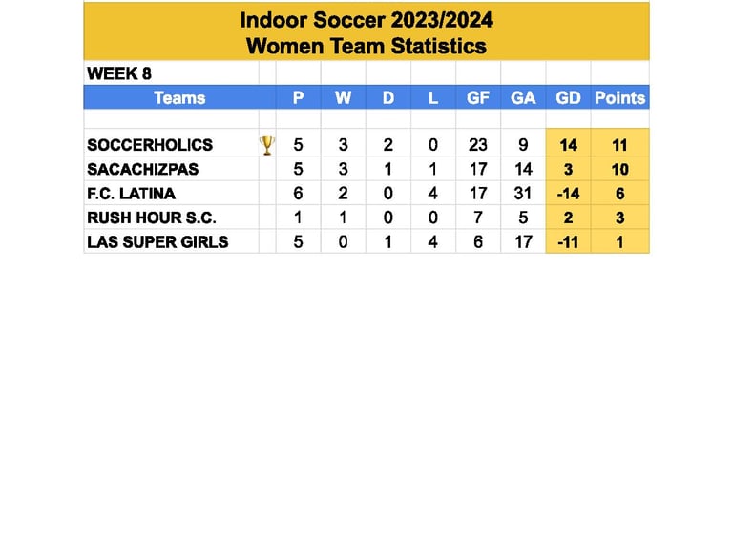Select the RUSH HOUR S.C. row name
733x560 pixels.
pyautogui.click(x=152, y=218)
